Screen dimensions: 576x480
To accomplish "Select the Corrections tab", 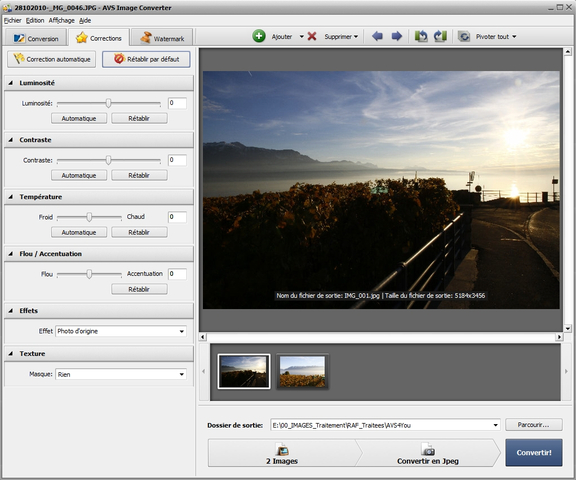I will click(x=99, y=38).
